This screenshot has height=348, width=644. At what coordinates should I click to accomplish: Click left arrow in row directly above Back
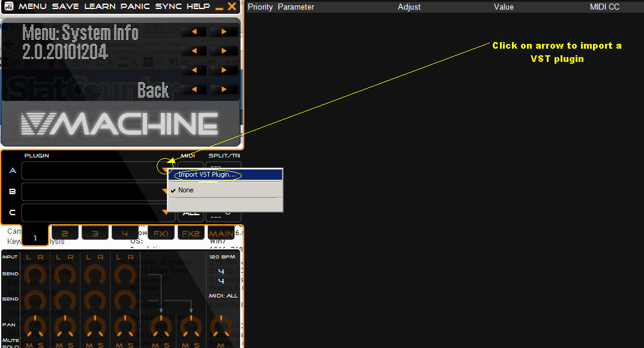click(x=194, y=70)
